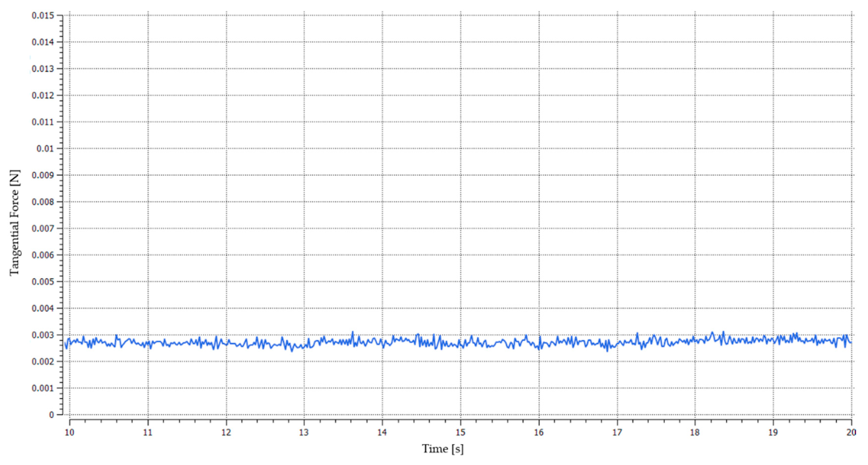
Task: Click the x-axis label 10
Action: (x=69, y=432)
